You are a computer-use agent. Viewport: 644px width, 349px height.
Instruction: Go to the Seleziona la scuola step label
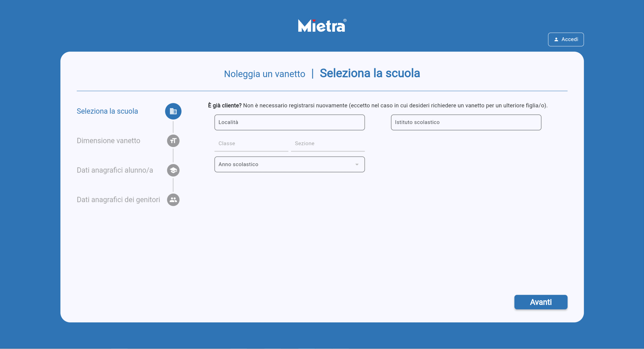tap(107, 111)
